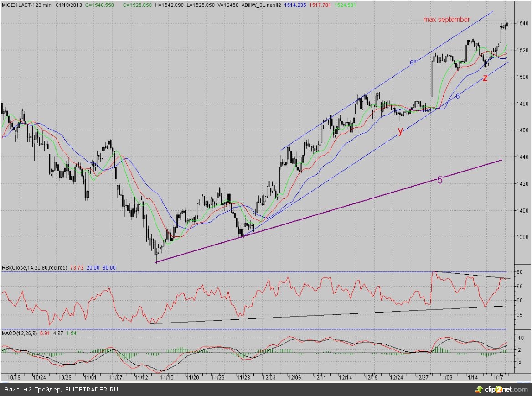Click the 1/17 date on time axis

pos(499,378)
